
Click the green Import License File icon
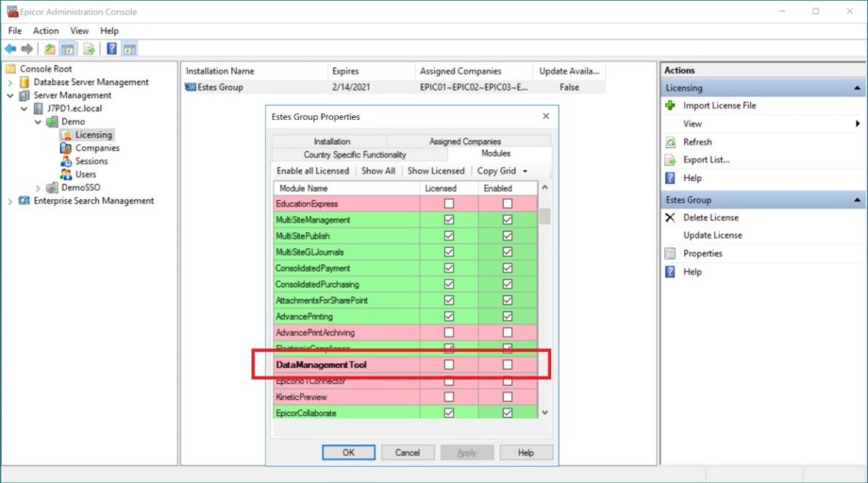point(671,105)
